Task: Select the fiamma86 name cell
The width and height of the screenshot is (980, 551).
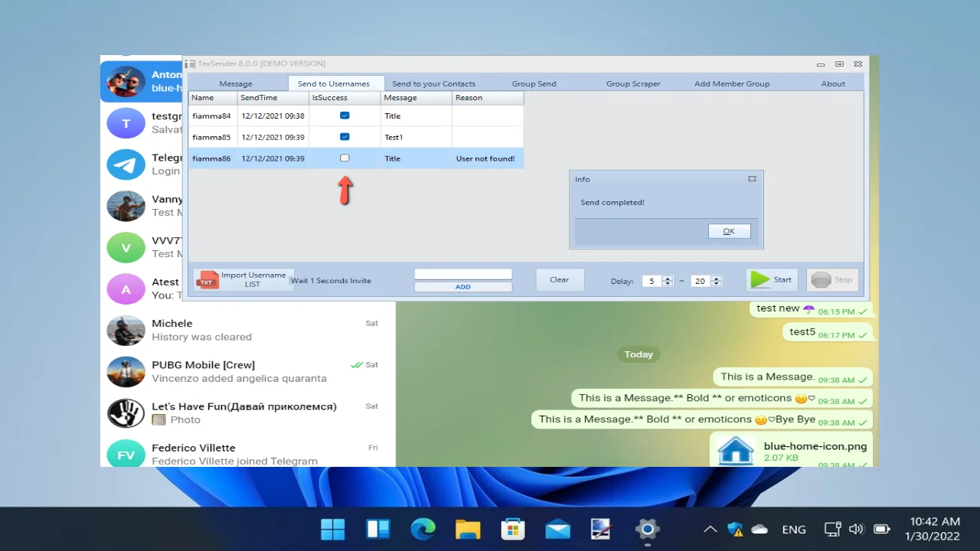Action: [213, 158]
